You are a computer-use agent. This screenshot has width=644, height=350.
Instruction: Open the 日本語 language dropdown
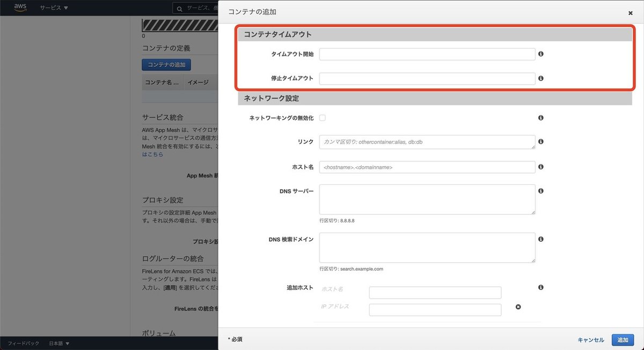pos(59,343)
